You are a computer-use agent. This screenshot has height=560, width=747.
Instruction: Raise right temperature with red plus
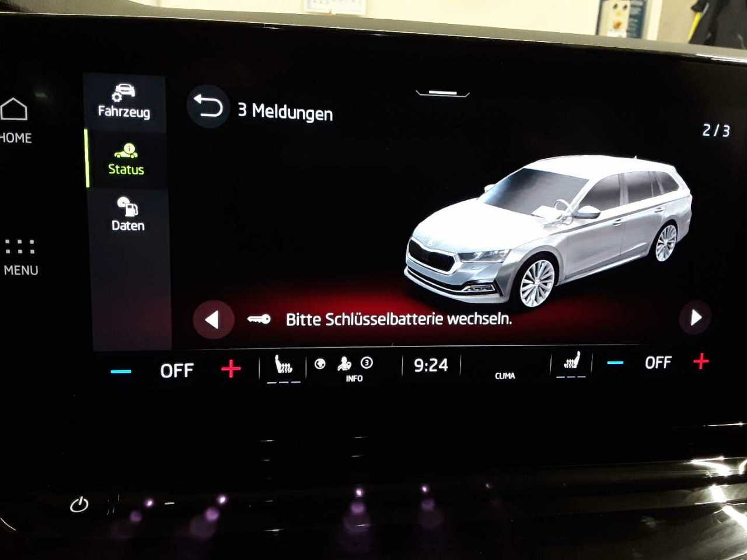(701, 362)
